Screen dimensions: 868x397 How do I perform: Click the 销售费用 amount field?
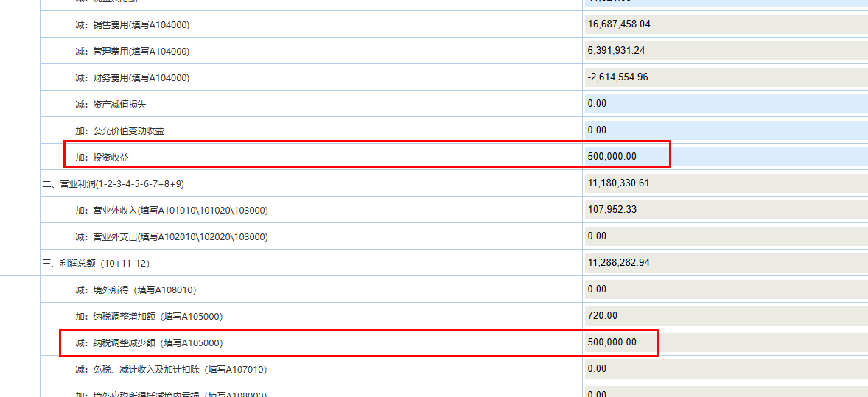(726, 24)
